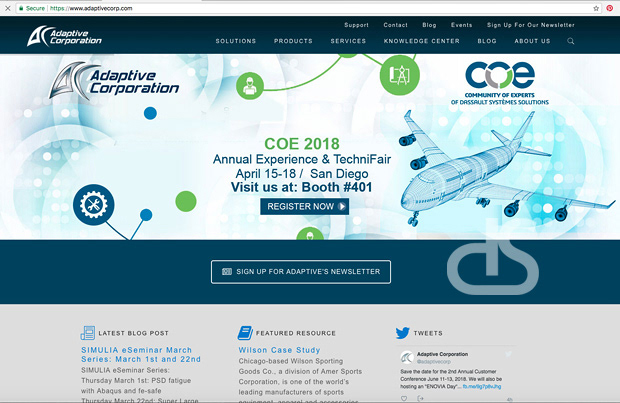This screenshot has width=620, height=403.
Task: Click the Adaptive Corporation tweet author name
Action: pos(442,354)
